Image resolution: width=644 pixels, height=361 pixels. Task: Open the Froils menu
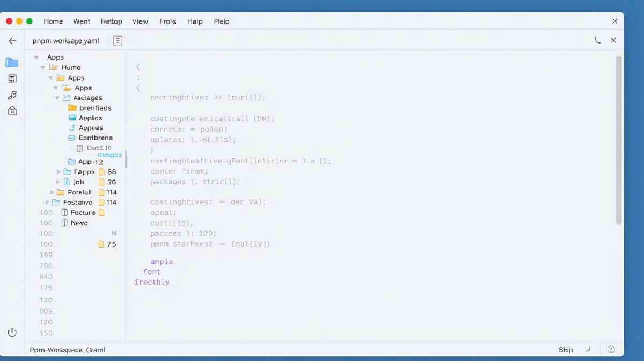click(x=168, y=21)
